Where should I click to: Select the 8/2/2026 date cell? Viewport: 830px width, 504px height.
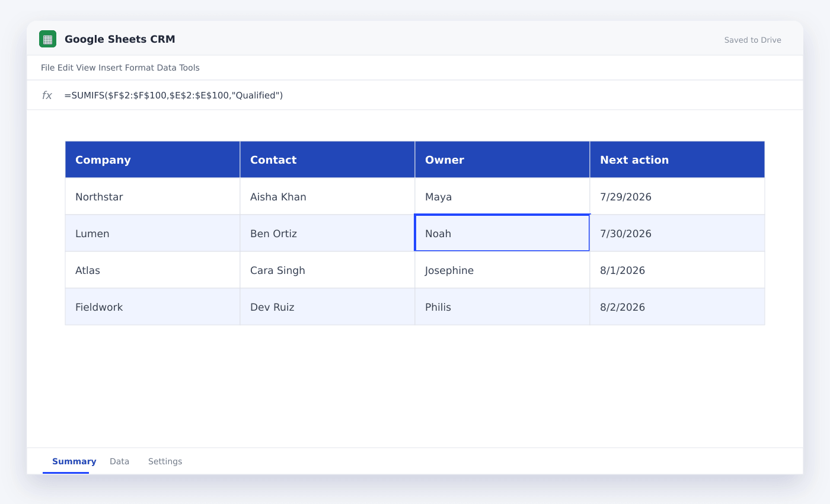677,307
